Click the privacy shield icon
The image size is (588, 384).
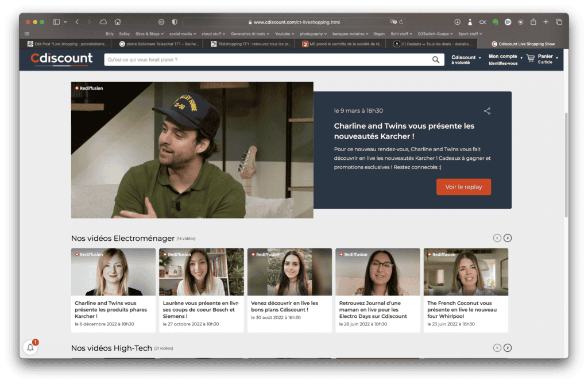click(175, 22)
